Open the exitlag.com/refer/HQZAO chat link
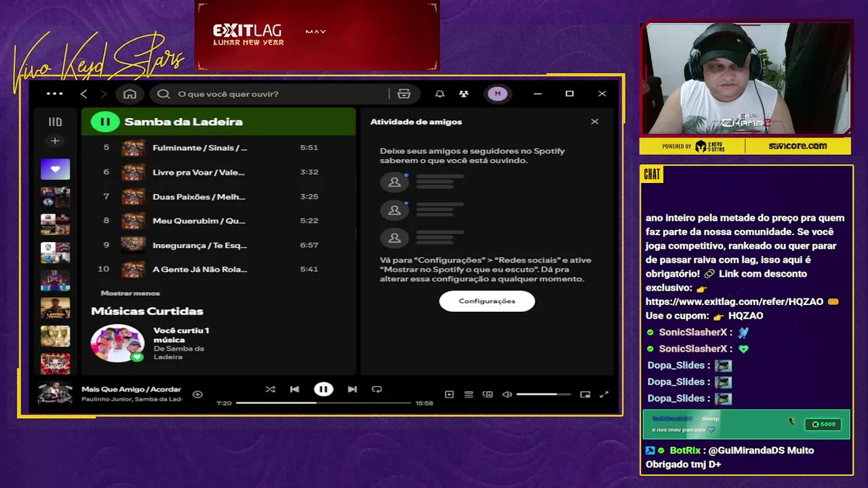Screen dimensions: 868x488 click(x=734, y=302)
